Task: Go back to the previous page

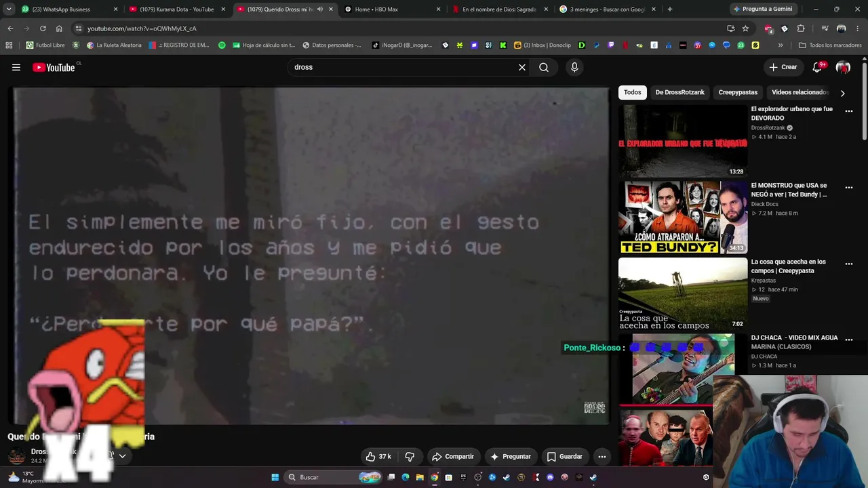Action: tap(10, 28)
